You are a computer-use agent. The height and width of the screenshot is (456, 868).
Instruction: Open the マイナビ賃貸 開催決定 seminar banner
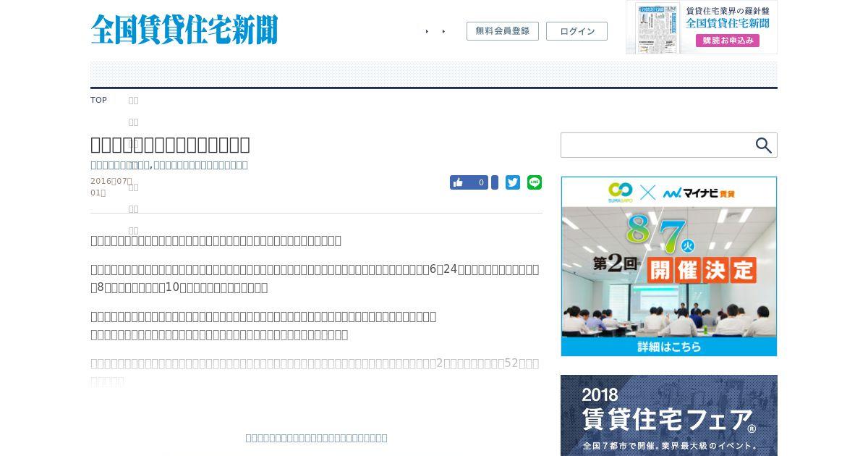(669, 266)
